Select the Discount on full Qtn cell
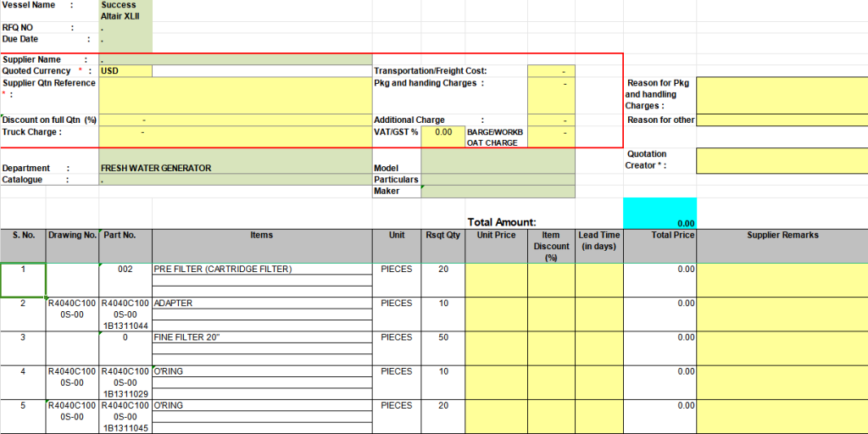The width and height of the screenshot is (868, 434). 235,120
